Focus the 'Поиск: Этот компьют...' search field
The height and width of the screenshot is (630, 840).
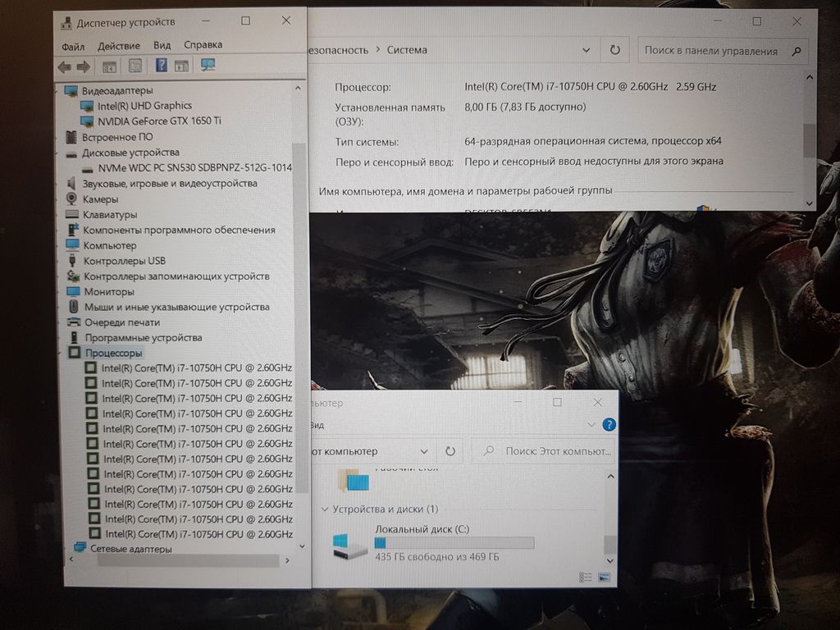pyautogui.click(x=542, y=451)
